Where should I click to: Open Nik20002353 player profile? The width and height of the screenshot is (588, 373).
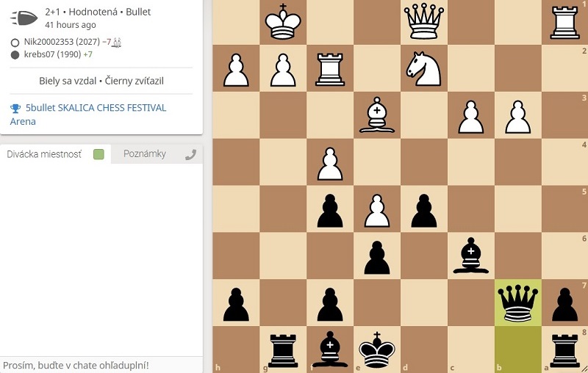tap(62, 42)
